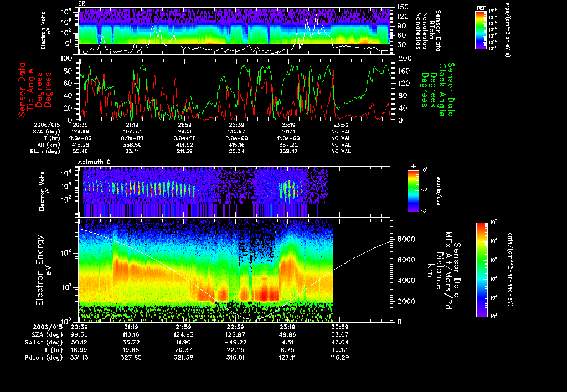
Task: Select local time value 20.37
Action: [183, 350]
